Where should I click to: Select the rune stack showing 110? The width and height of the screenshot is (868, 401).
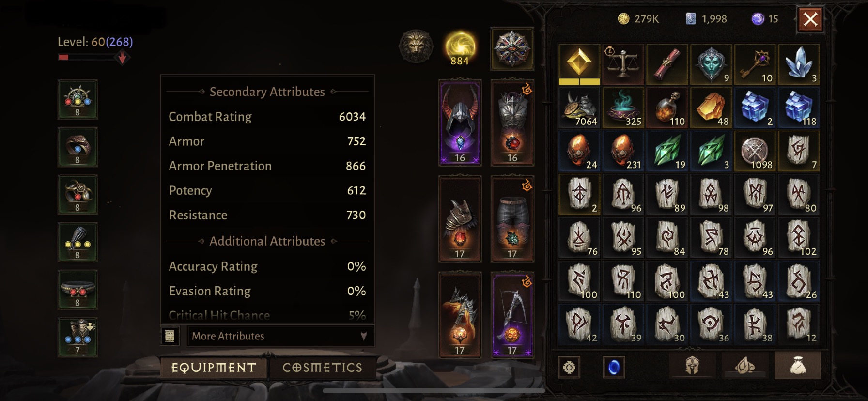[x=623, y=281]
